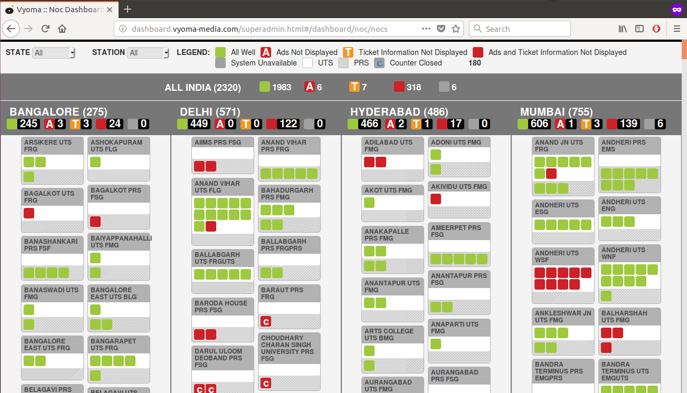
Task: Click the Hyderabad green count 466
Action: pyautogui.click(x=369, y=124)
